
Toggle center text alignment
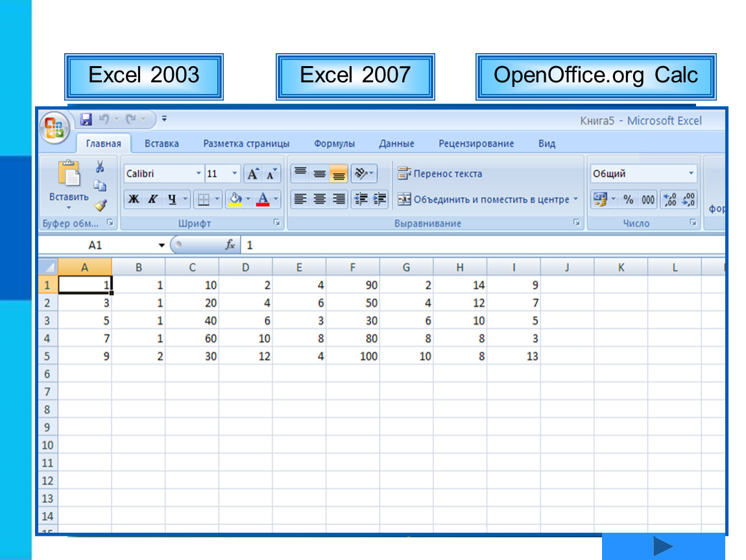coord(320,199)
